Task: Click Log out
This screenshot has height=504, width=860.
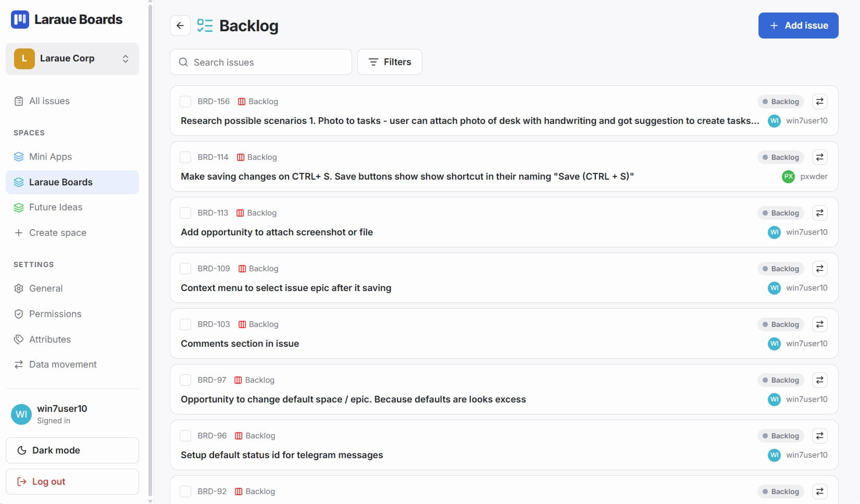Action: coord(72,482)
